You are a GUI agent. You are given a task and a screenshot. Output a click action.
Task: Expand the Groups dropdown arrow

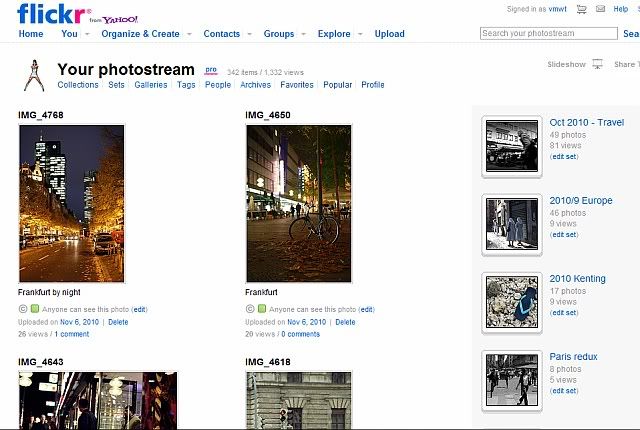[x=304, y=34]
